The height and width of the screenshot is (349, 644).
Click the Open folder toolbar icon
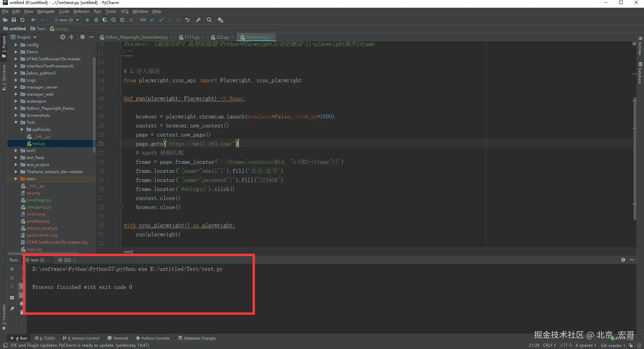click(5, 20)
